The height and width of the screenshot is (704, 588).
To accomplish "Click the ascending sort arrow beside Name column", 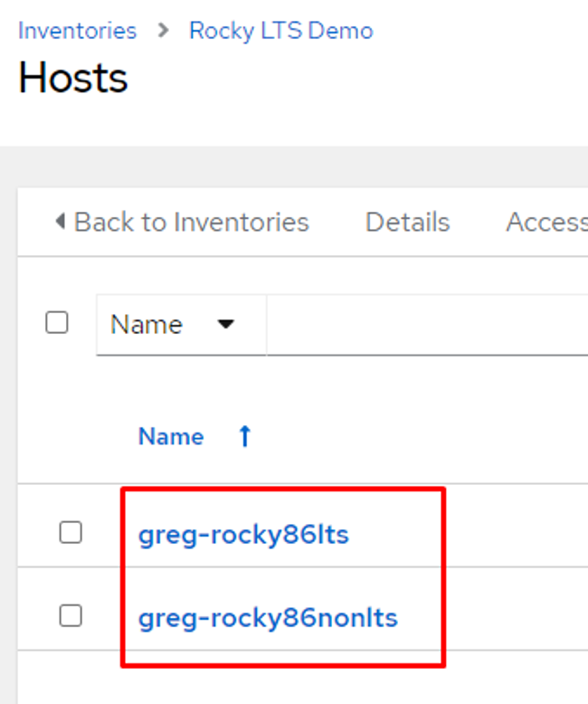I will coord(244,436).
